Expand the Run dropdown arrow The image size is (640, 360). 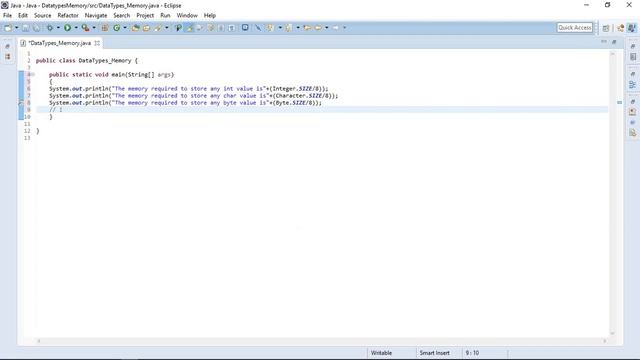coord(76,28)
